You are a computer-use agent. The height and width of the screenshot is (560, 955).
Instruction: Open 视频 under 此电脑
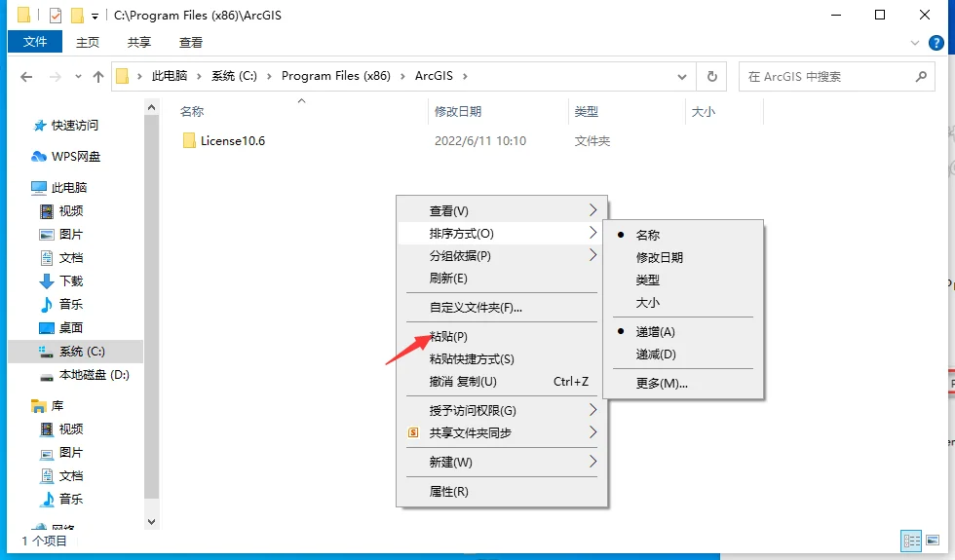(61, 211)
